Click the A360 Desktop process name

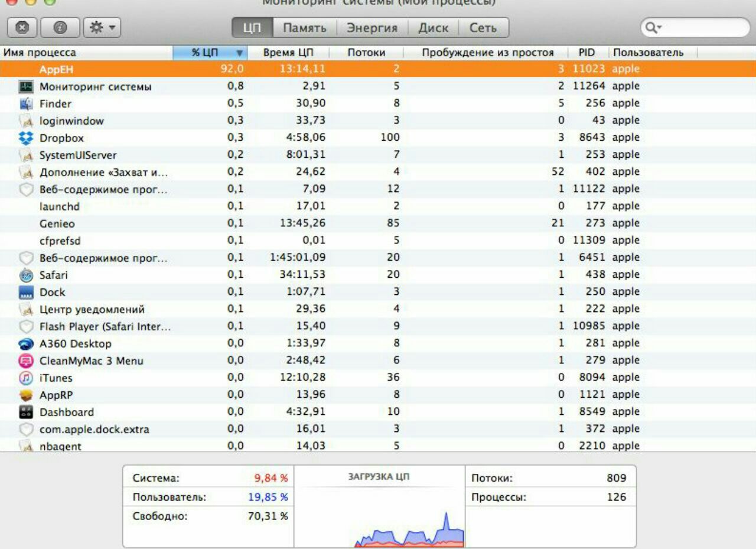76,344
